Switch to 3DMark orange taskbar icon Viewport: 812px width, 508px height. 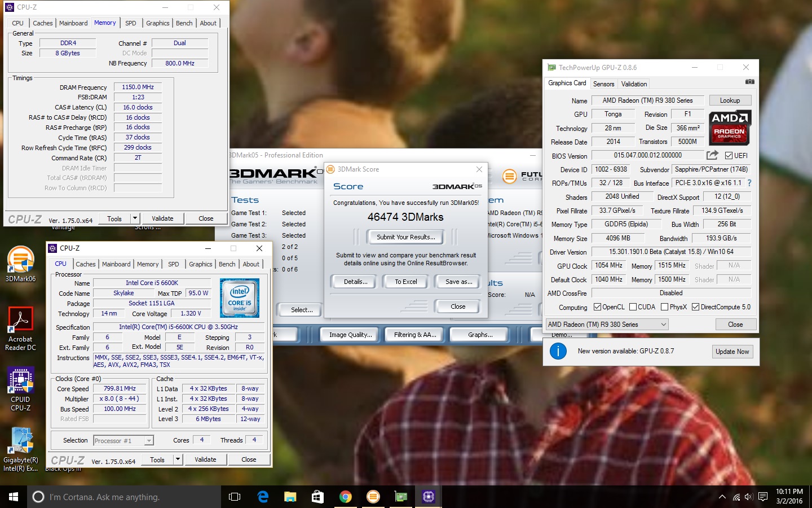[373, 497]
